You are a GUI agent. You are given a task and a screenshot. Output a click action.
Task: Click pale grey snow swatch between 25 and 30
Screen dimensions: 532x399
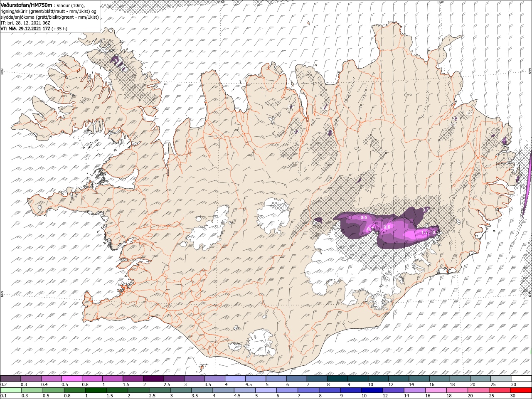point(500,379)
